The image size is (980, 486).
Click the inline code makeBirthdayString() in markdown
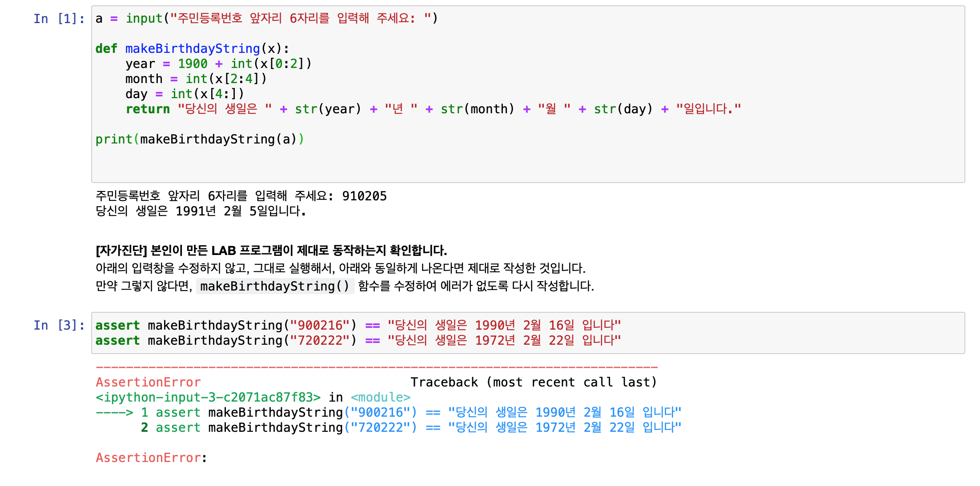click(x=275, y=286)
